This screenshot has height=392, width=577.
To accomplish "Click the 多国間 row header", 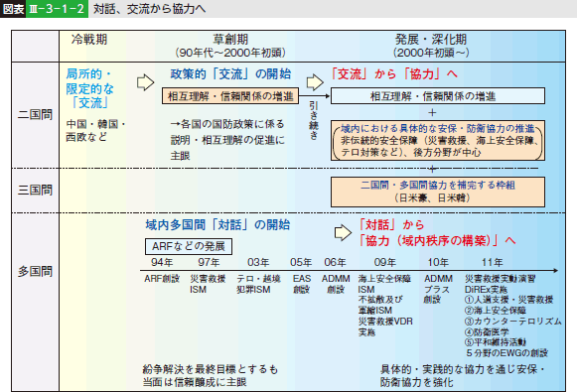I will [36, 272].
